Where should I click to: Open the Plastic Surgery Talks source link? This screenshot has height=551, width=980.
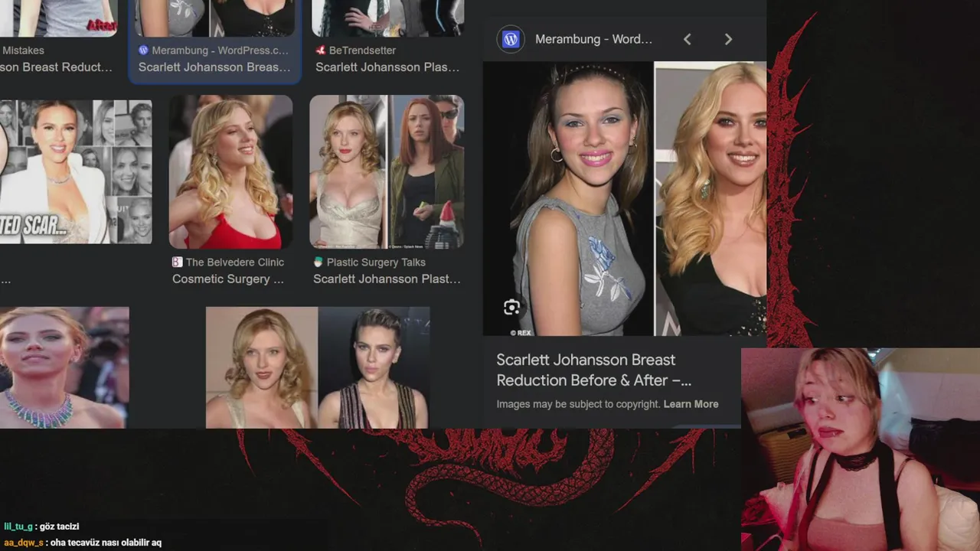pyautogui.click(x=376, y=262)
